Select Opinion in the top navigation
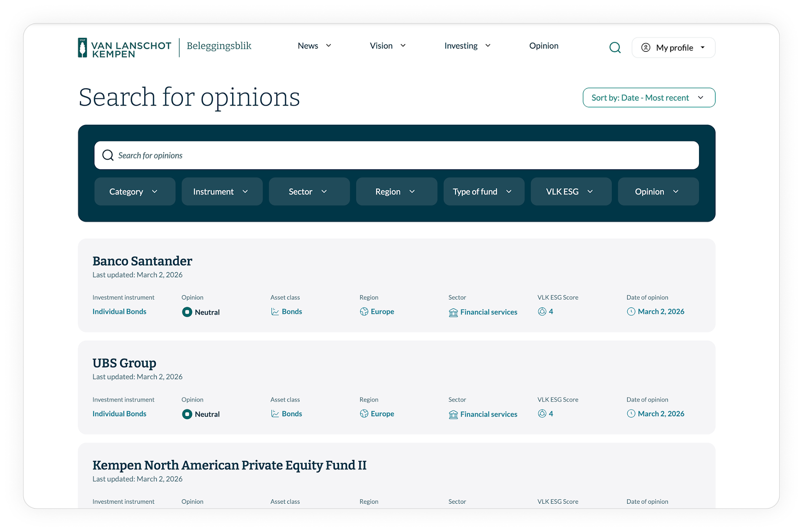Screen dimensions: 803x532 (543, 46)
